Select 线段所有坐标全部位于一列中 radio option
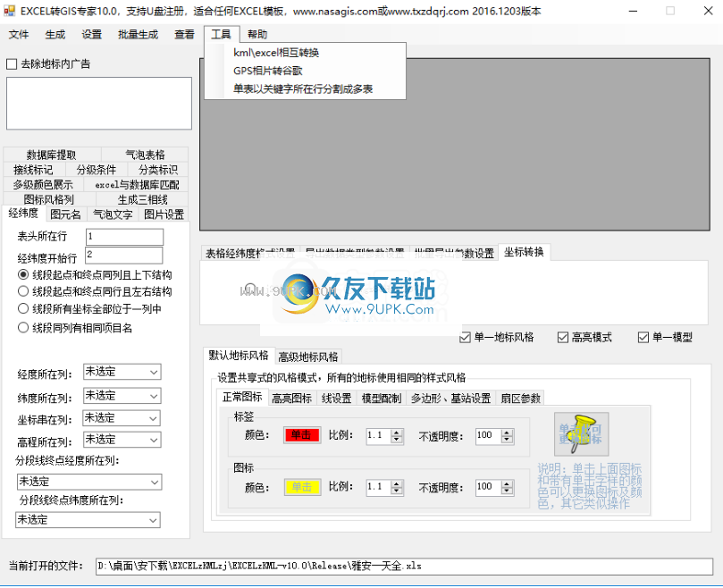 (23, 308)
